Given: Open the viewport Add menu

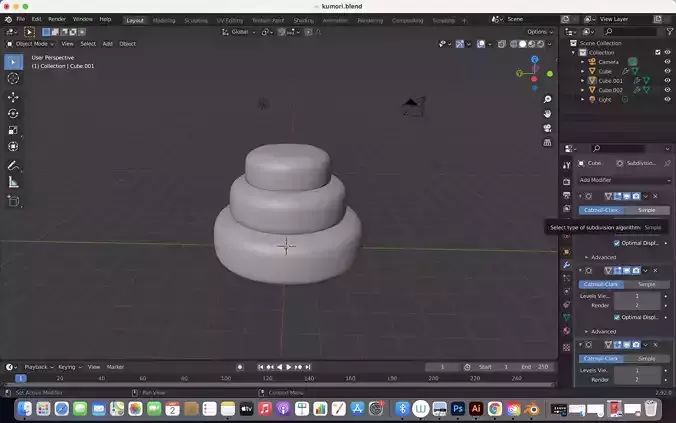Looking at the screenshot, I should tap(107, 44).
